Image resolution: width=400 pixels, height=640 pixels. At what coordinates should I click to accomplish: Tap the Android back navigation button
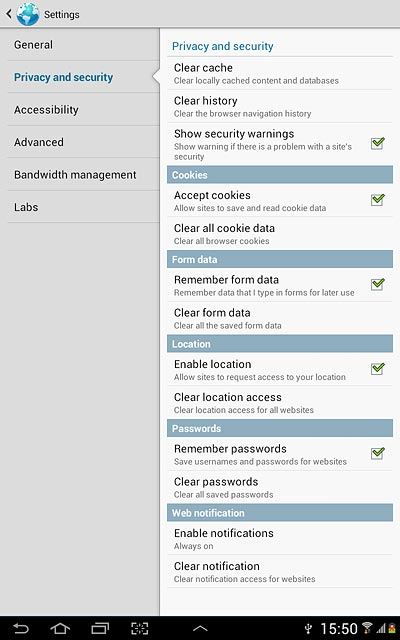(21, 628)
